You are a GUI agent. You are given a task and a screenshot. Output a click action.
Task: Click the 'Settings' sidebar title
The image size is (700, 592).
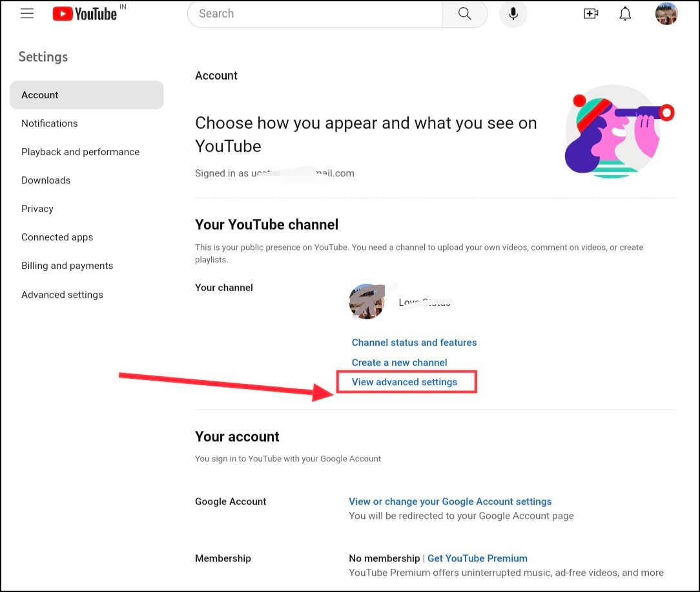point(43,57)
